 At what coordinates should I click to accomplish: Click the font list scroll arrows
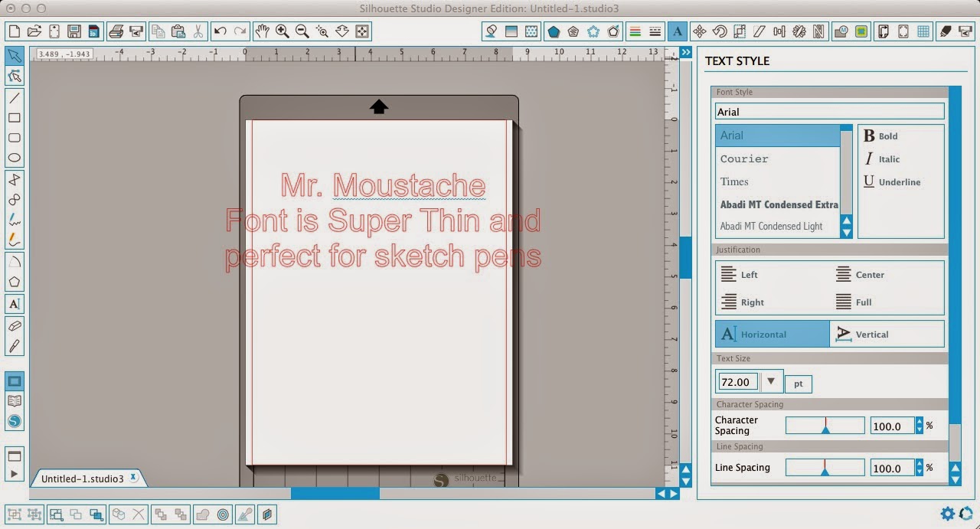click(x=846, y=227)
